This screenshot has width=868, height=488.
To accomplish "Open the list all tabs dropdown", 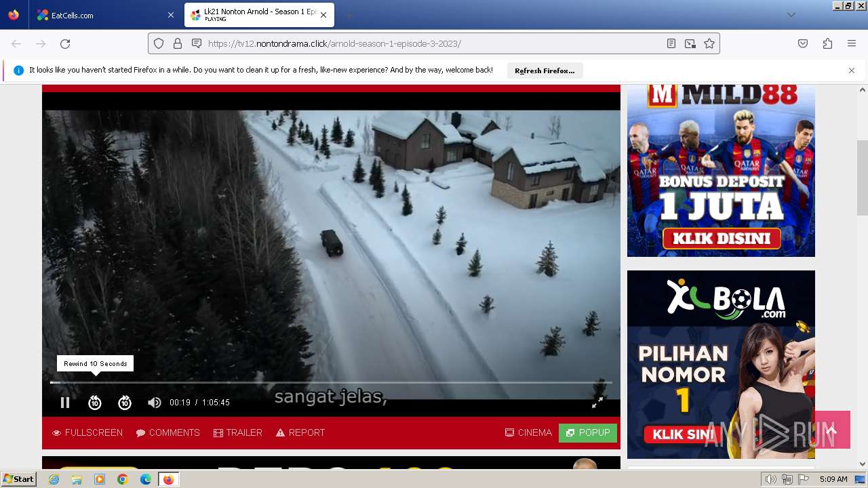I will coord(791,15).
